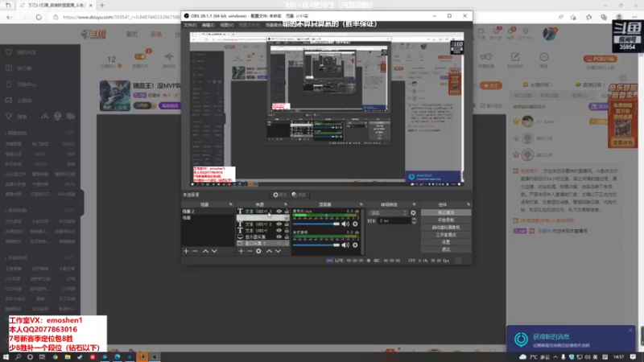Select the 窗口采集 2 source row
644x362 pixels.
263,244
